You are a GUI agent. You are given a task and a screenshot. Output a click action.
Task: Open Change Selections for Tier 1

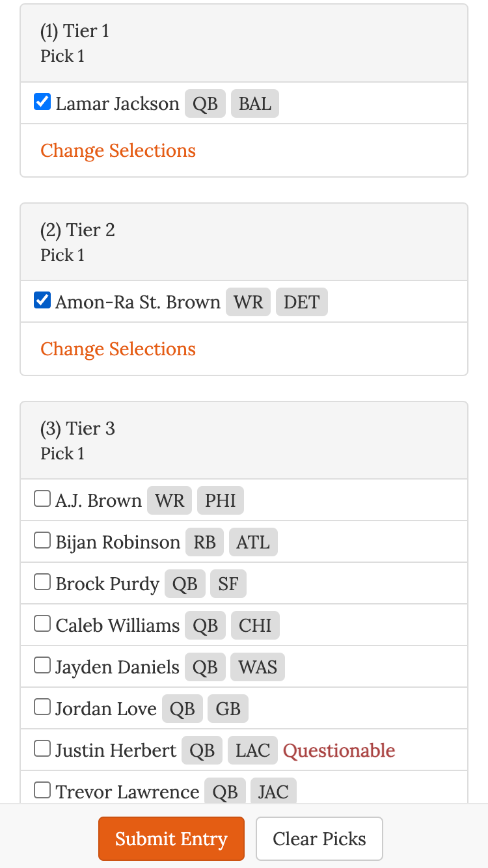point(118,150)
